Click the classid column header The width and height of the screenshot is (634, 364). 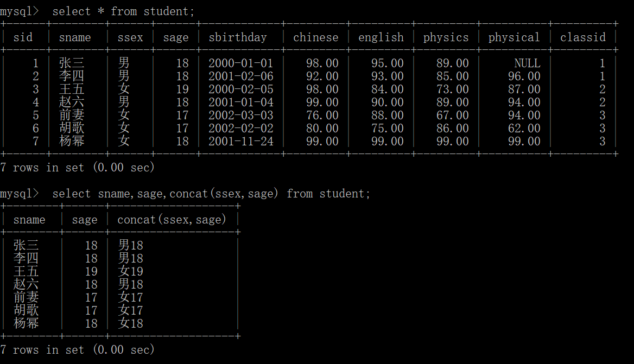(582, 37)
